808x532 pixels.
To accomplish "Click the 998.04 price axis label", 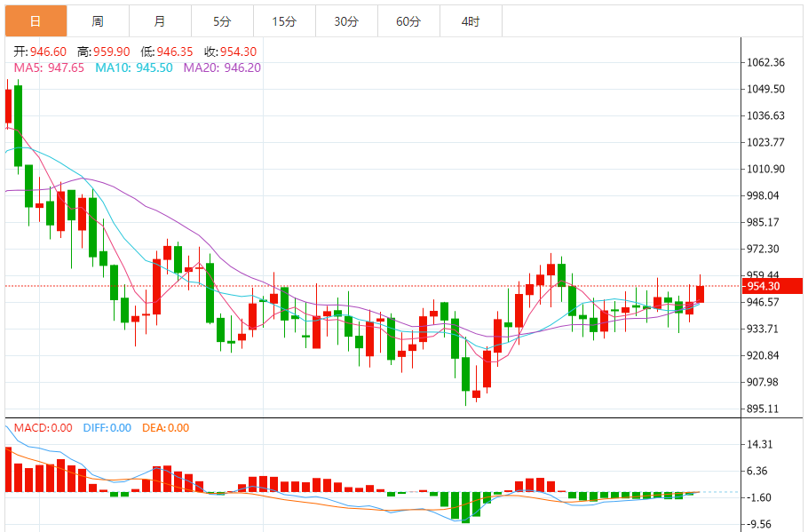I will (x=764, y=195).
